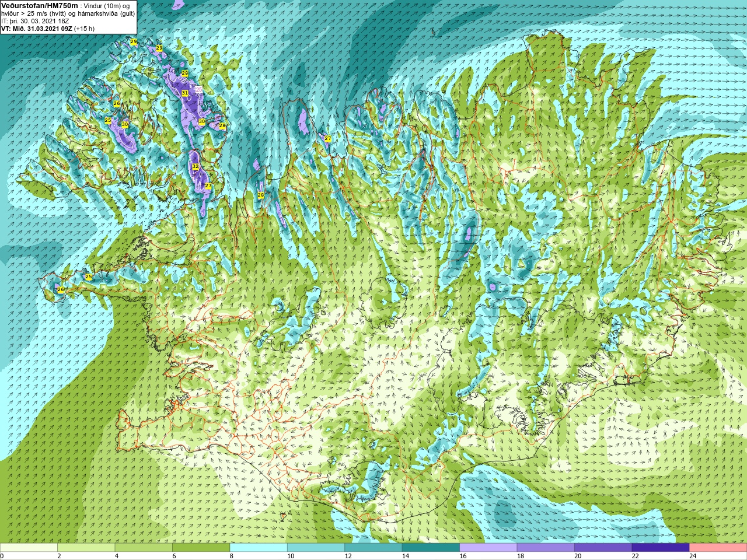The image size is (747, 560).
Task: Click the Veðurstofan/HM750m title text
Action: pyautogui.click(x=40, y=5)
